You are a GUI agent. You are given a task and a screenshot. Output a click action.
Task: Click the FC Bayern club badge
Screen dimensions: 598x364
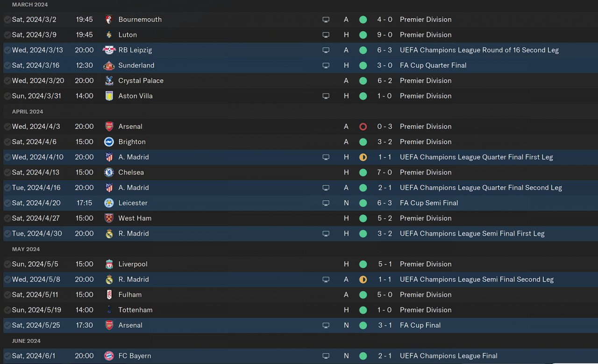click(x=109, y=356)
